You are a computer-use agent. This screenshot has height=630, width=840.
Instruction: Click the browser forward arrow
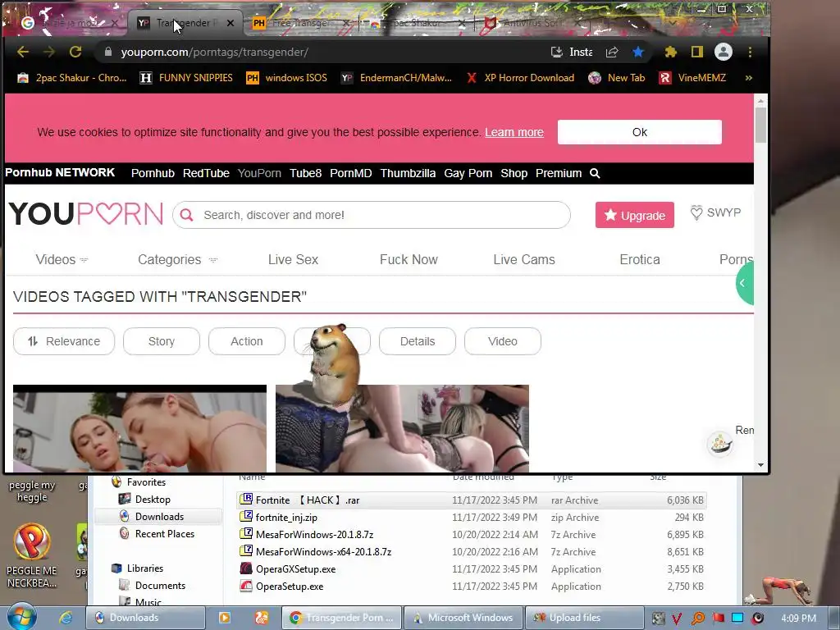click(48, 52)
